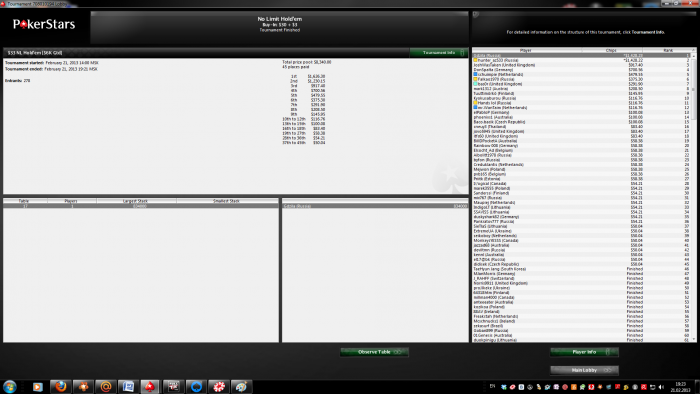Viewport: 700px width, 394px height.
Task: Sort tables by Smallest Stack column
Action: 227,201
